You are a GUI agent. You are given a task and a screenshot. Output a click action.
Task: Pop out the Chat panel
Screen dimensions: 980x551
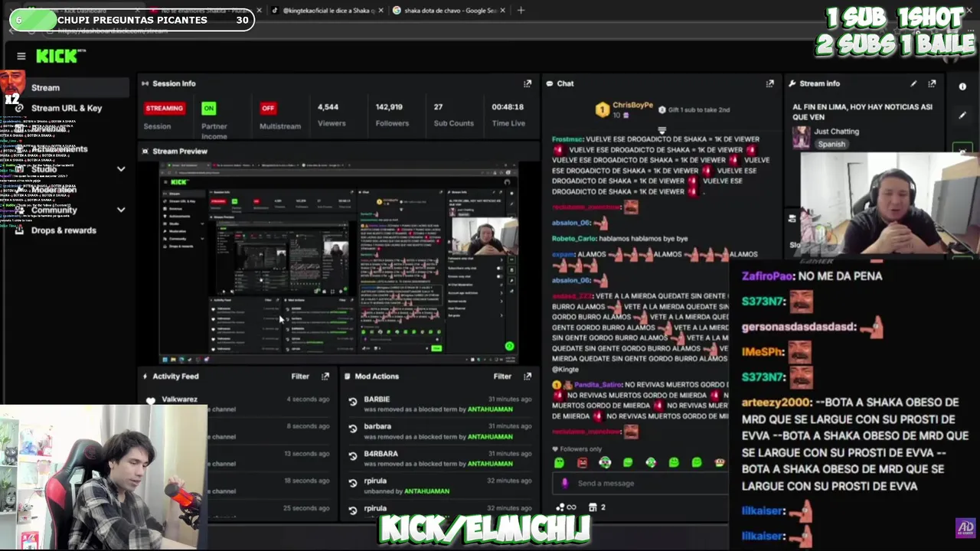point(769,83)
